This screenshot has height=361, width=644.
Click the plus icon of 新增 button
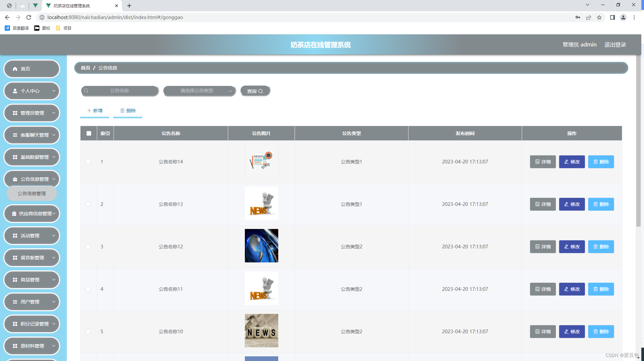[89, 111]
